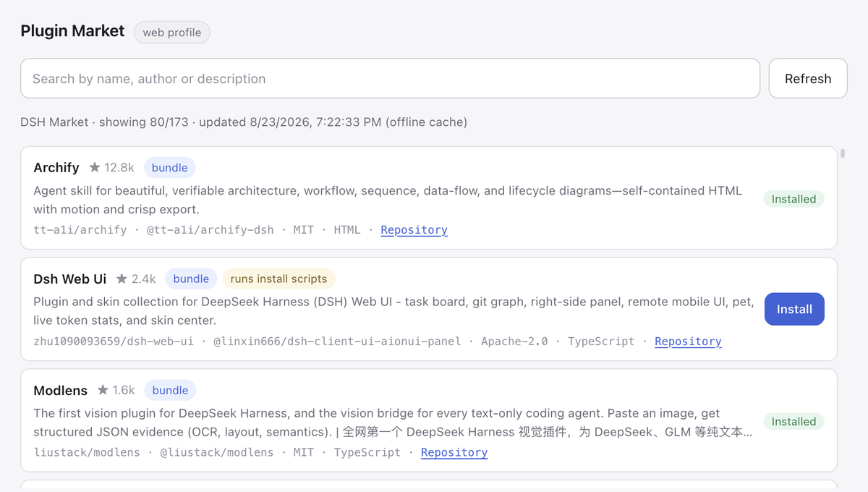Click the 'runs install scripts' warning tag
The height and width of the screenshot is (492, 868).
click(278, 279)
